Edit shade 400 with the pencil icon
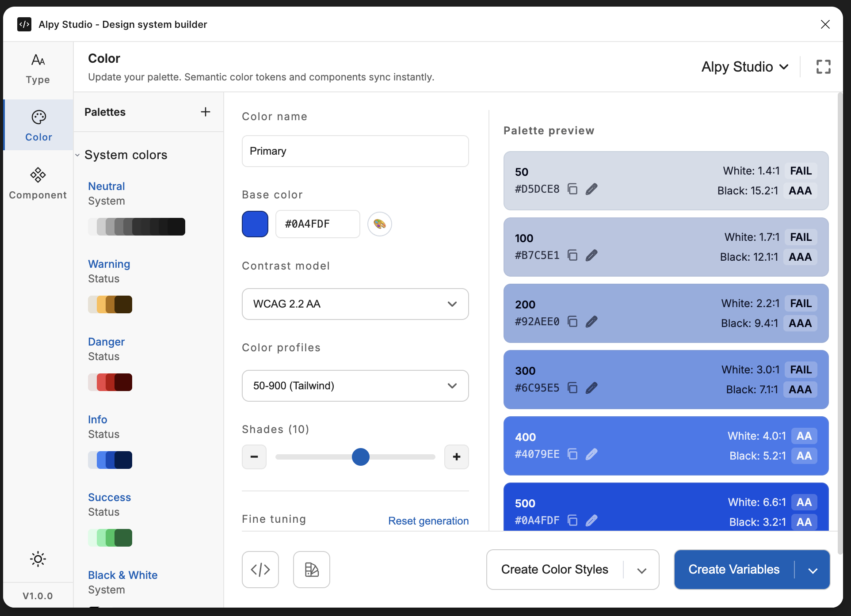The width and height of the screenshot is (851, 616). (x=592, y=454)
